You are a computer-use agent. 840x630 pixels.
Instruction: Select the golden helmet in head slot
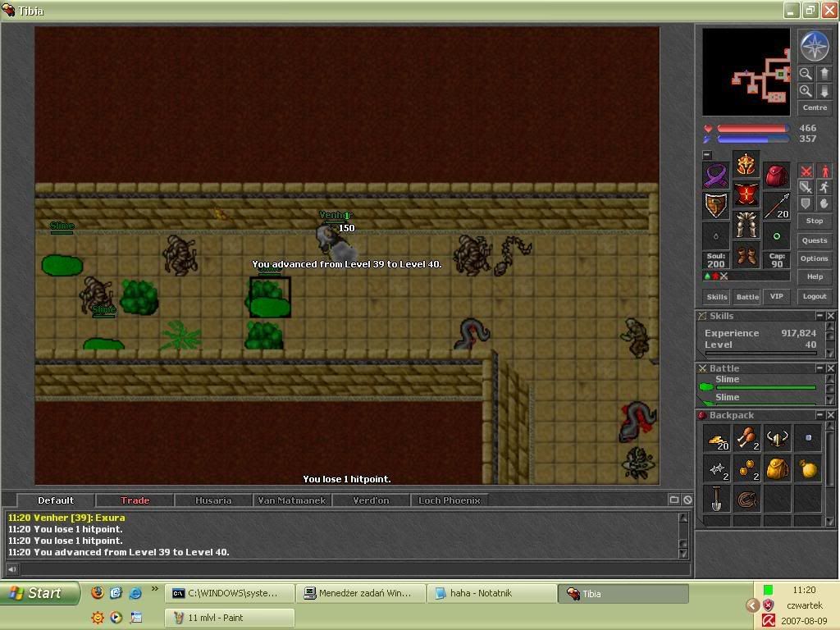point(746,164)
